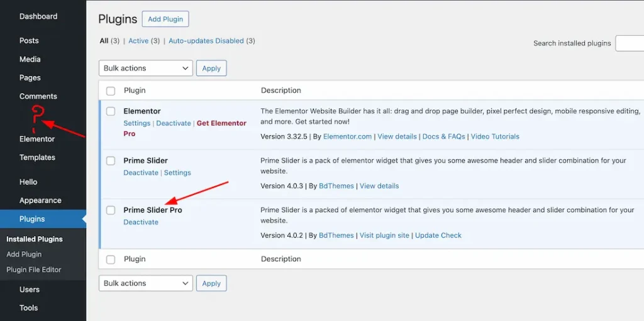The width and height of the screenshot is (644, 321).
Task: Open Users menu
Action: (x=30, y=290)
